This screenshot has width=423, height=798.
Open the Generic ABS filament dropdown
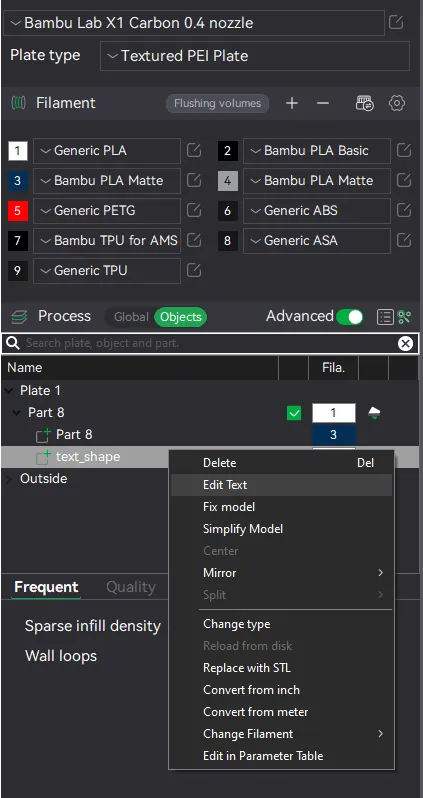(317, 211)
